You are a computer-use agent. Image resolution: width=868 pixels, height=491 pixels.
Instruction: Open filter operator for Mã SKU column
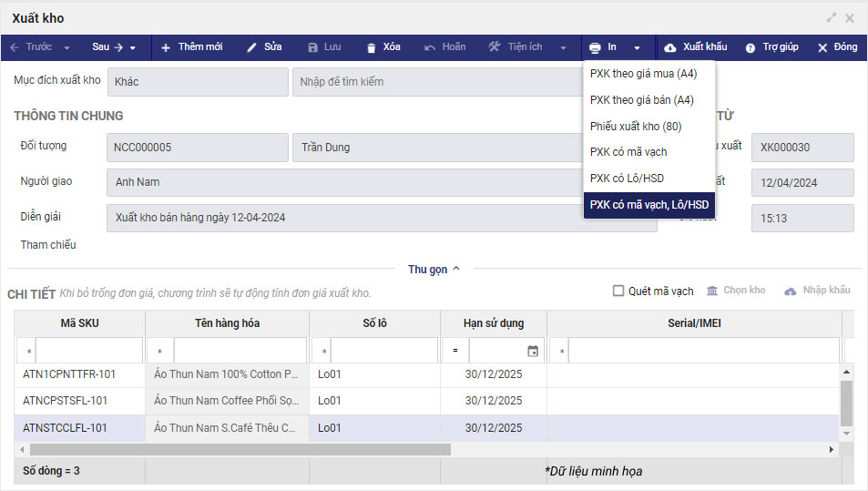tap(26, 351)
